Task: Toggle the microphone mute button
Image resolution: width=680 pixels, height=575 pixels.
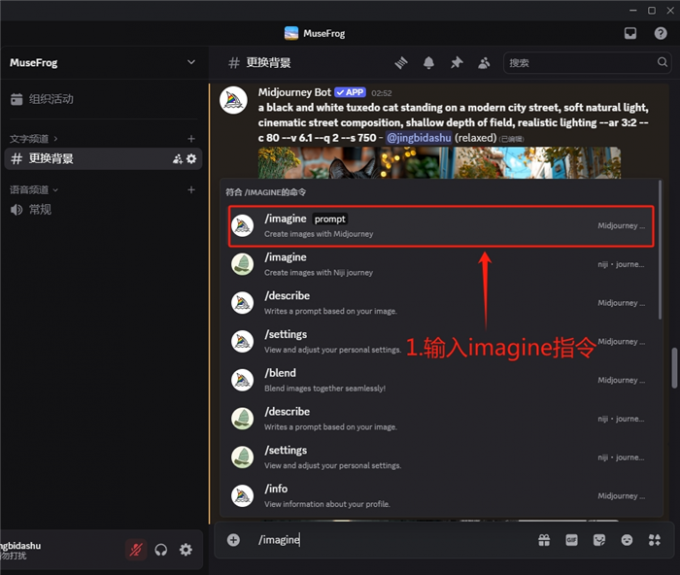Action: click(x=136, y=550)
